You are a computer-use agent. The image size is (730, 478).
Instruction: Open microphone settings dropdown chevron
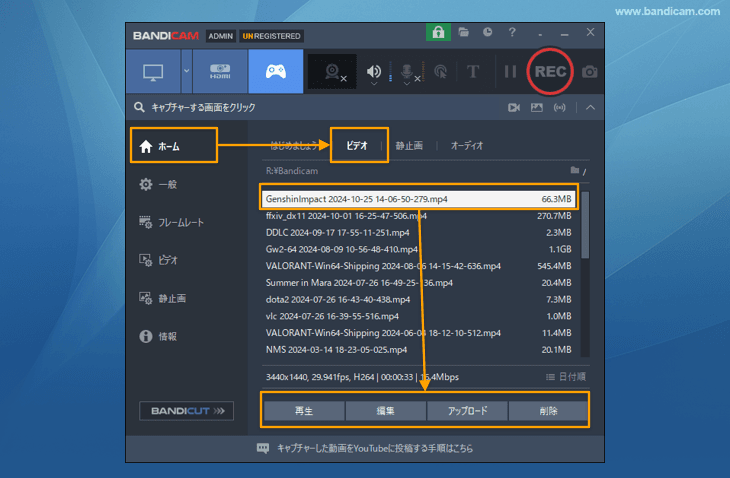(407, 84)
